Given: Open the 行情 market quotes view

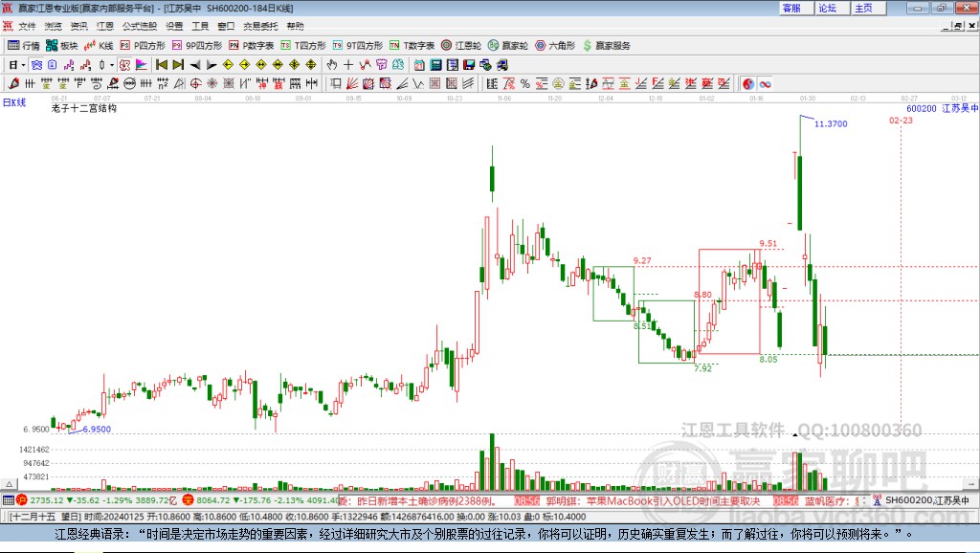Looking at the screenshot, I should (x=23, y=46).
